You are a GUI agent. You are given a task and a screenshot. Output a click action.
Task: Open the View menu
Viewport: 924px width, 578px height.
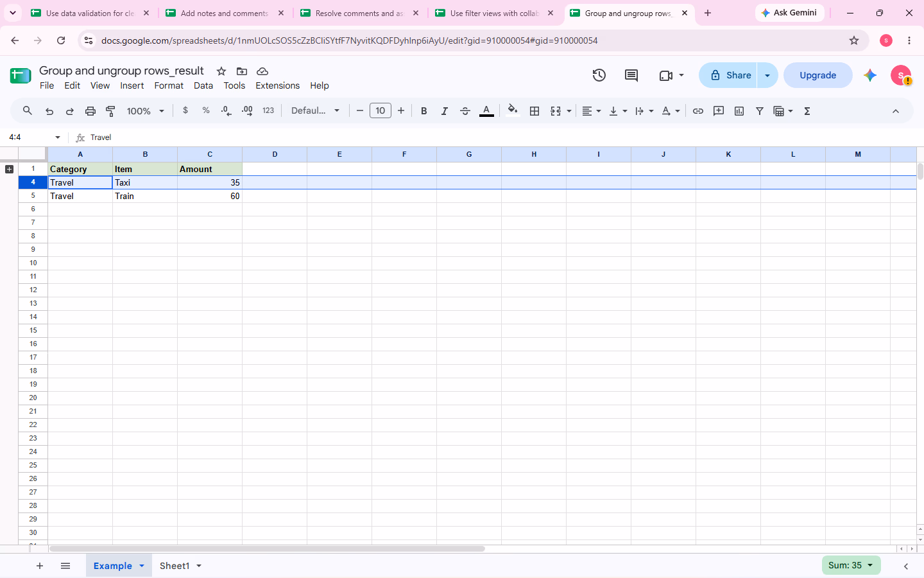tap(99, 85)
